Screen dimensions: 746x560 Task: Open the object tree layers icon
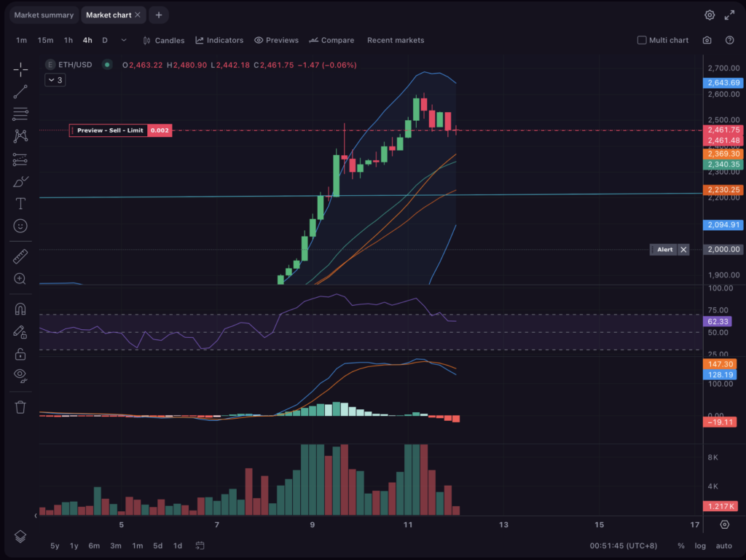20,537
